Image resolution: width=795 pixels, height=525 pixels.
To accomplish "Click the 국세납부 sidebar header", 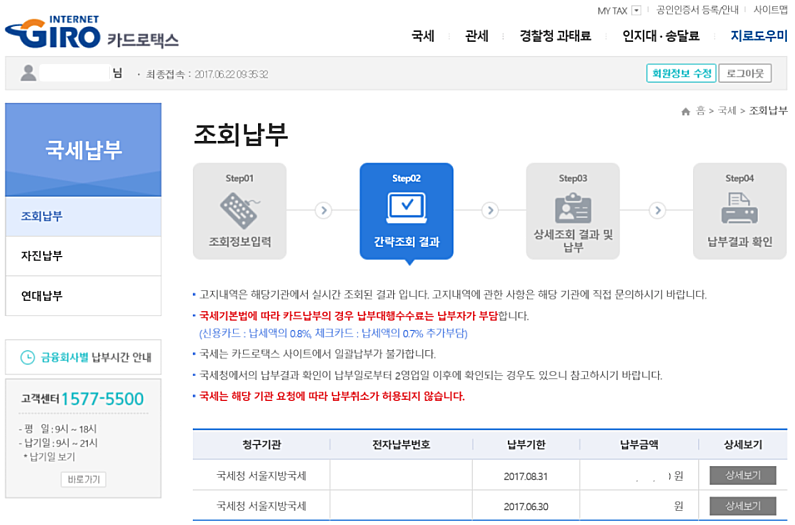I will (x=83, y=150).
